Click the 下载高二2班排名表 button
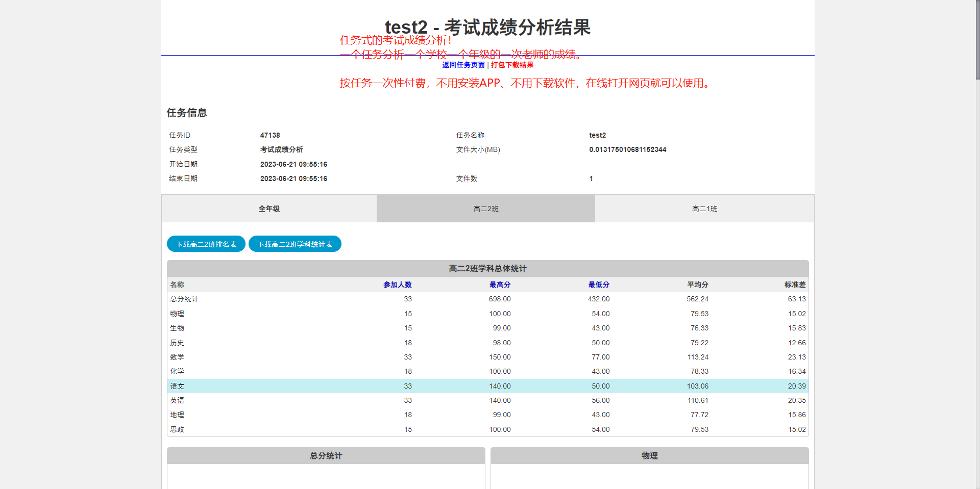The height and width of the screenshot is (489, 980). pos(206,244)
